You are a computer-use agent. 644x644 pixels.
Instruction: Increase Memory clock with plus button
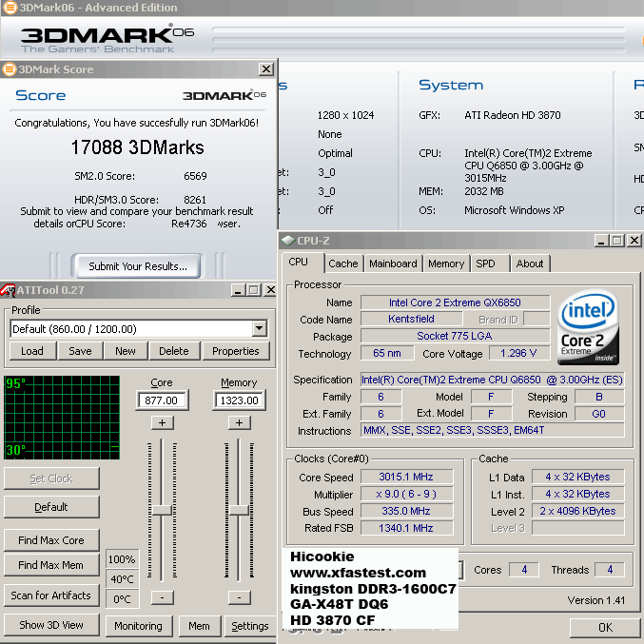coord(239,422)
